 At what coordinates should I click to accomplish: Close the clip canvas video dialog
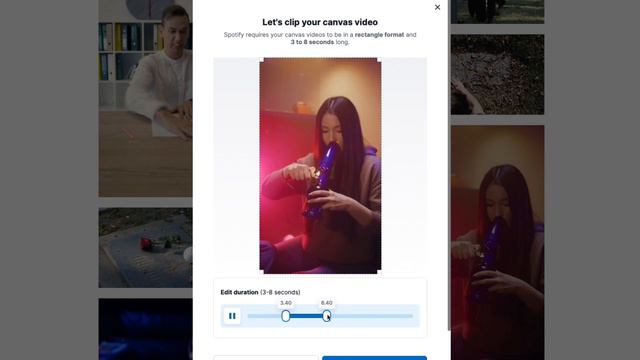(437, 7)
